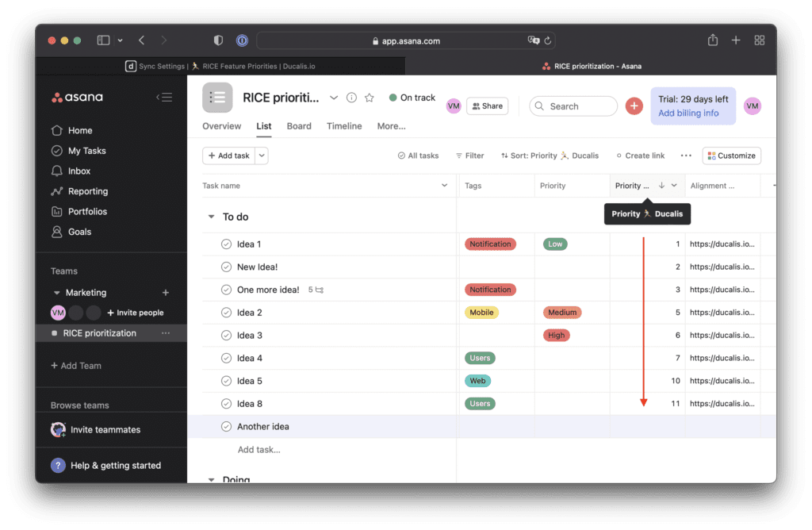Click the project info circle icon
Screen dimensions: 812x530
[x=350, y=97]
